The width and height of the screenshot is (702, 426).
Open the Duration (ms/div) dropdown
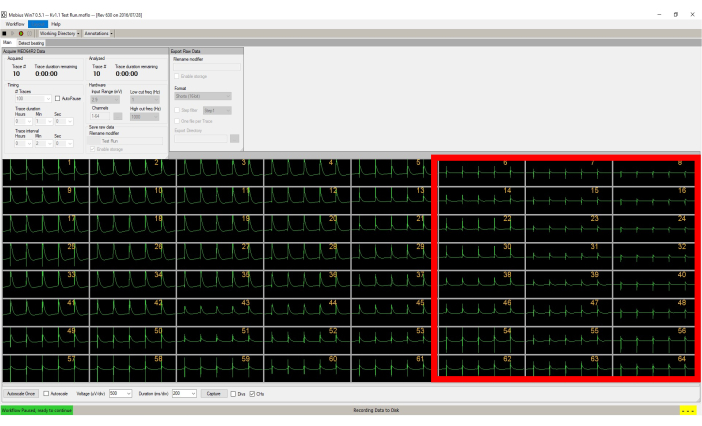pyautogui.click(x=185, y=394)
